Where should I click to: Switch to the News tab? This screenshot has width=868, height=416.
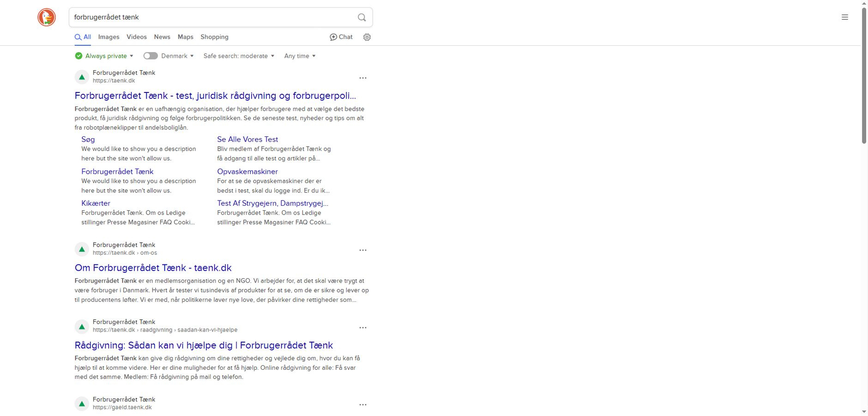click(162, 37)
